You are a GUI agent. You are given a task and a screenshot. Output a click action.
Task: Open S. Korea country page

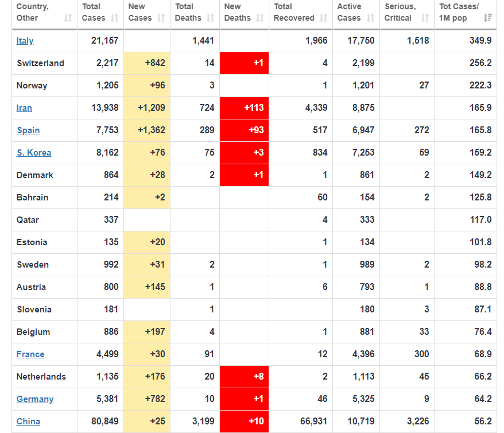34,153
